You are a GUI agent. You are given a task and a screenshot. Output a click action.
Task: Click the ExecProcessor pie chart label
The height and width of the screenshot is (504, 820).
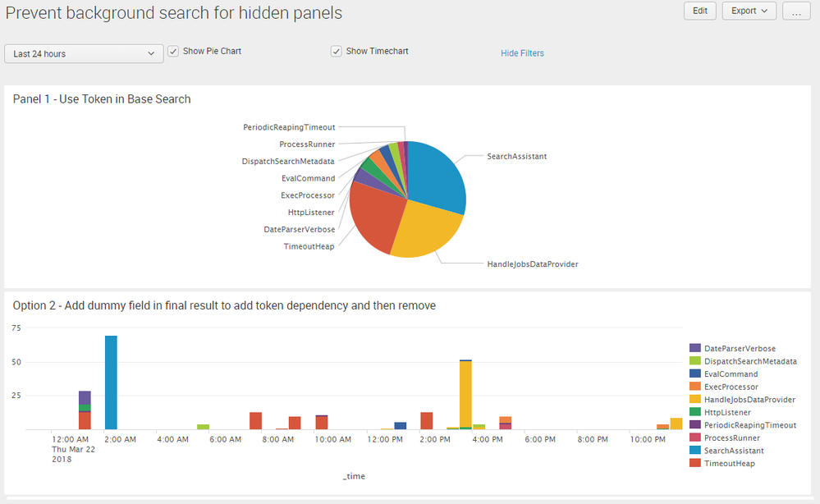(x=308, y=195)
